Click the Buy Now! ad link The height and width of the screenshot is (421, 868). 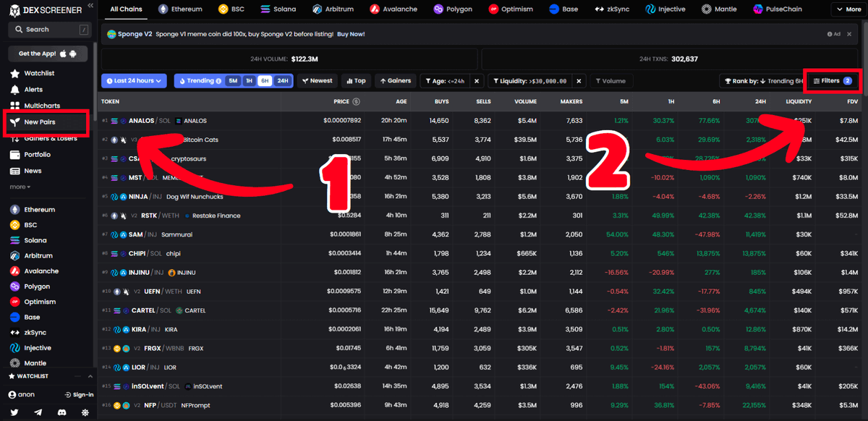point(351,34)
